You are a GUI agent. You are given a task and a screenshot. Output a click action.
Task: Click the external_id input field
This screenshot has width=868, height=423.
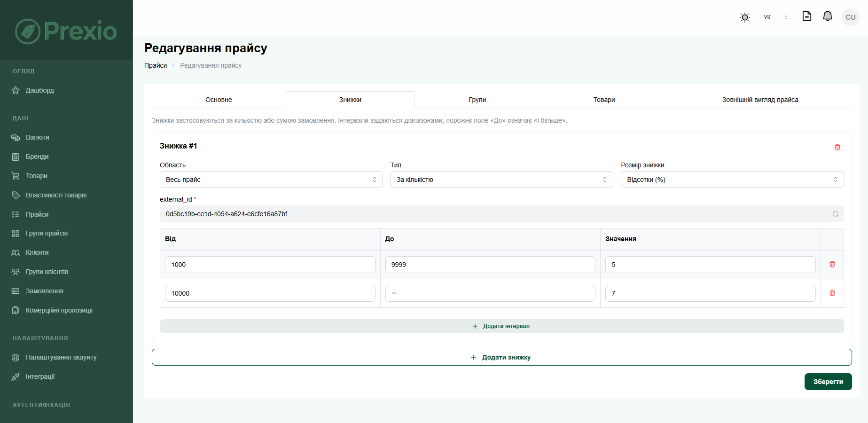click(502, 214)
